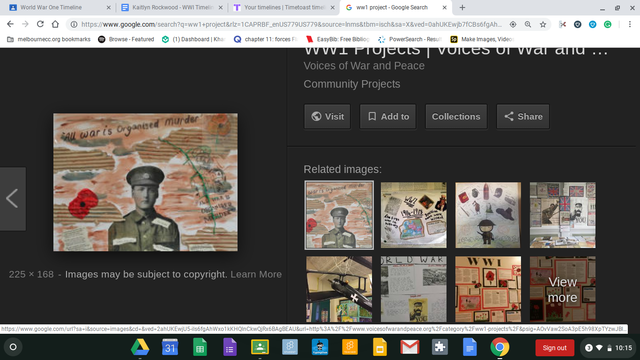This screenshot has width=640, height=360.
Task: Select the Union Jack display thumbnail
Action: (562, 215)
